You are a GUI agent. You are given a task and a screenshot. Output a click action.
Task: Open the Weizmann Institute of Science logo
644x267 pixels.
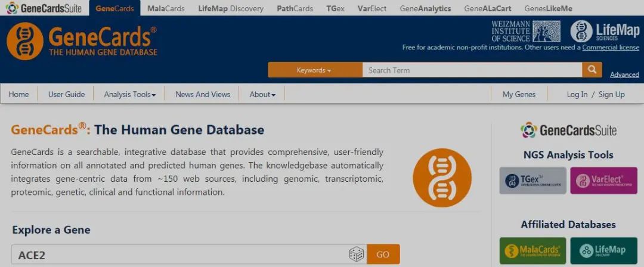[x=526, y=31]
